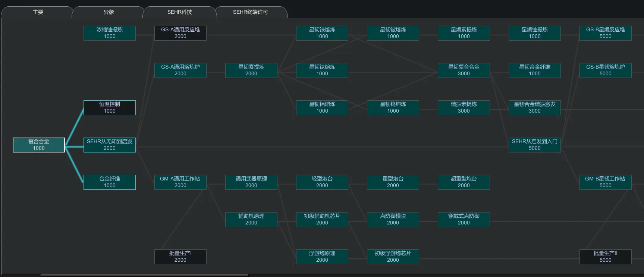
Task: Click the 恒温控制 technology node
Action: tap(110, 108)
